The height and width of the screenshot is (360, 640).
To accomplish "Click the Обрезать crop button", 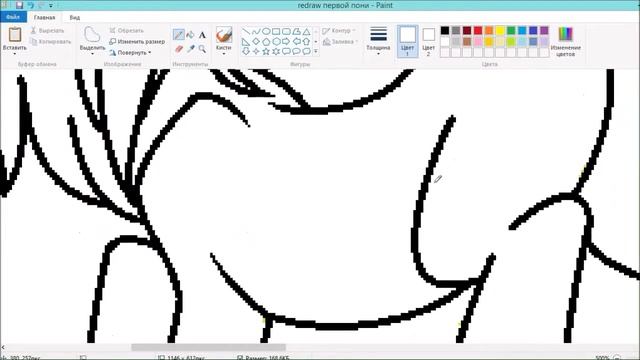I will pos(126,31).
